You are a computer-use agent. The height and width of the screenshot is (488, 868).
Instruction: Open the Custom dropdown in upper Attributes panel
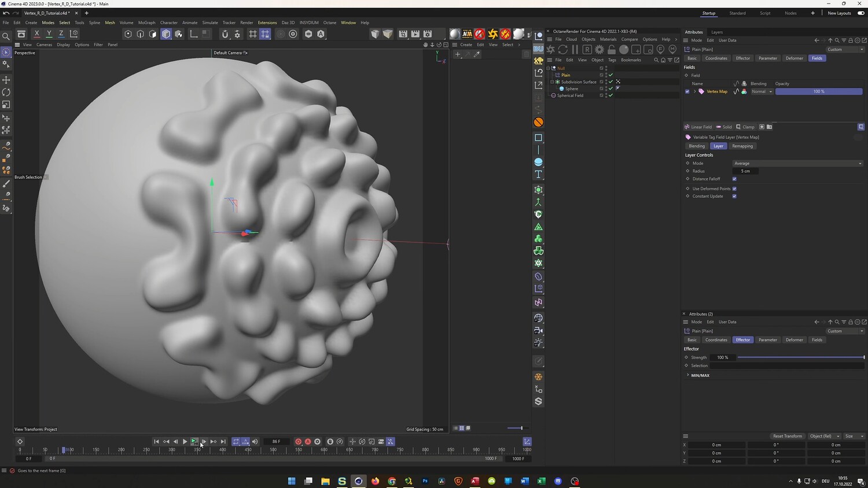tap(845, 50)
